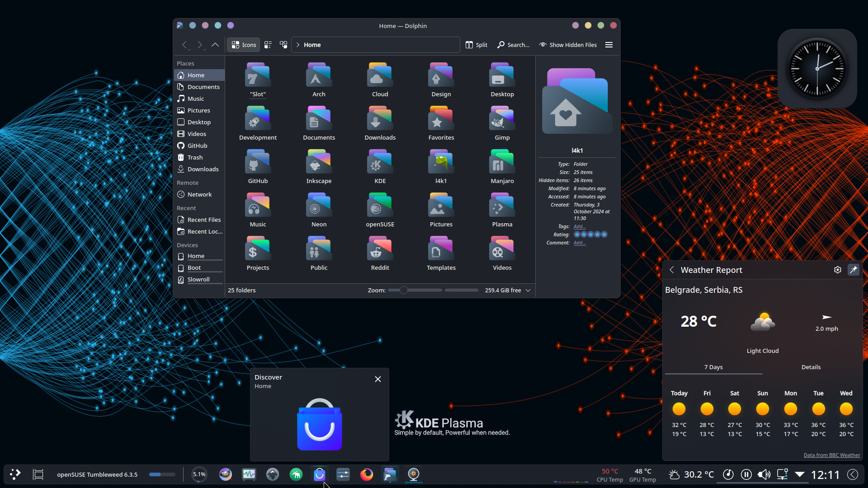The height and width of the screenshot is (488, 868).
Task: Open Discover from the taskbar
Action: coord(320,474)
